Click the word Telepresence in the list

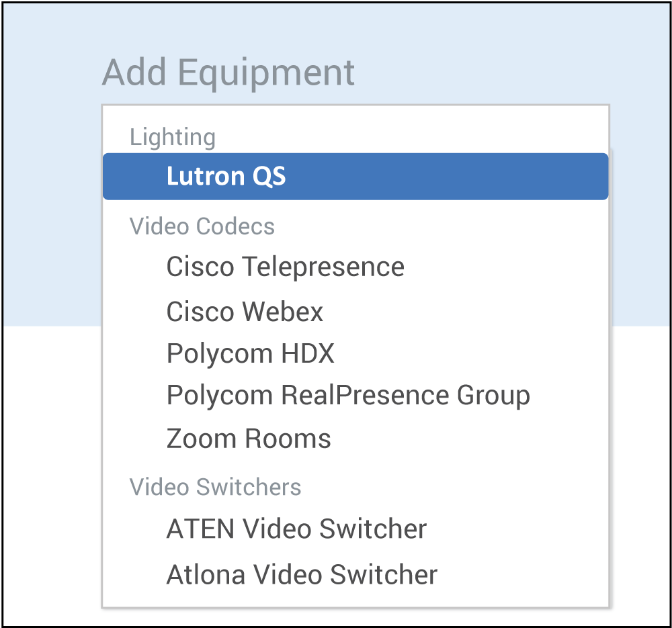tap(323, 267)
